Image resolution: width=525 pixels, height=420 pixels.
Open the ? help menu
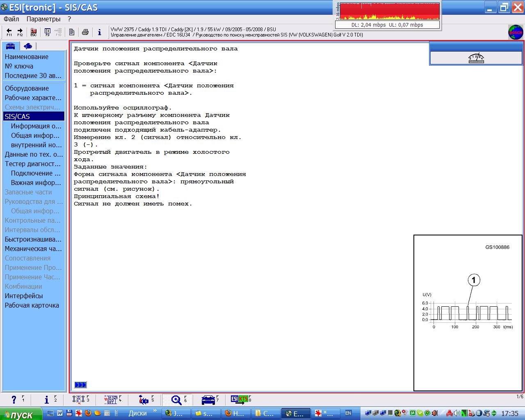pos(69,19)
